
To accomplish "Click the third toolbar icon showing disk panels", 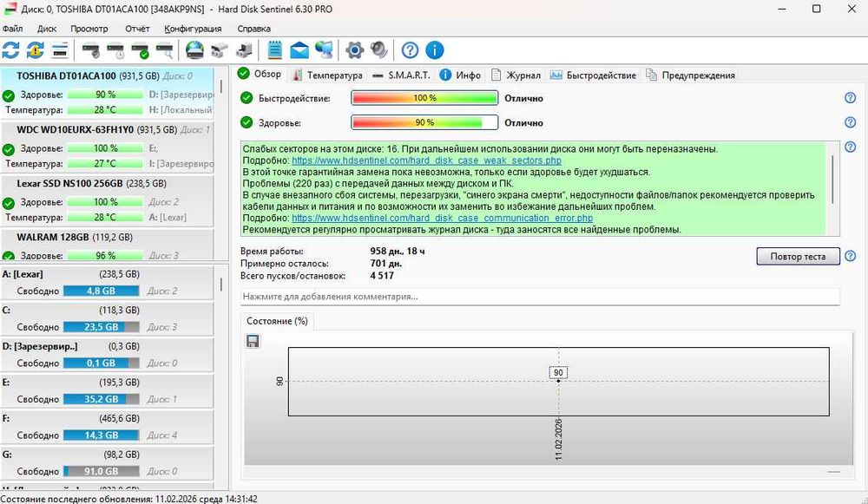I will [x=60, y=50].
